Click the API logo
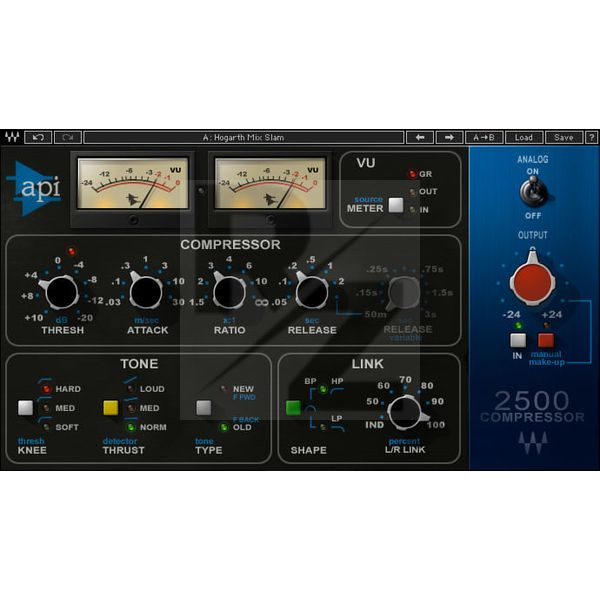The height and width of the screenshot is (600, 600). pos(35,188)
